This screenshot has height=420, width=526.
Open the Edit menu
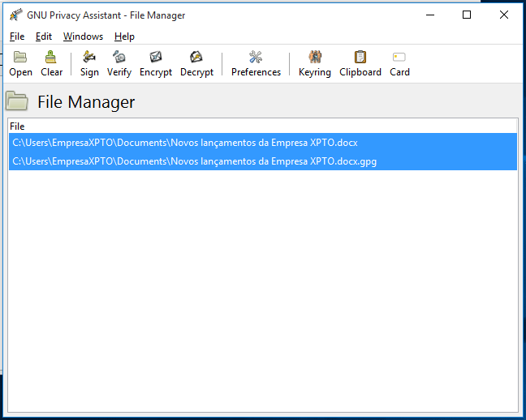[x=44, y=36]
